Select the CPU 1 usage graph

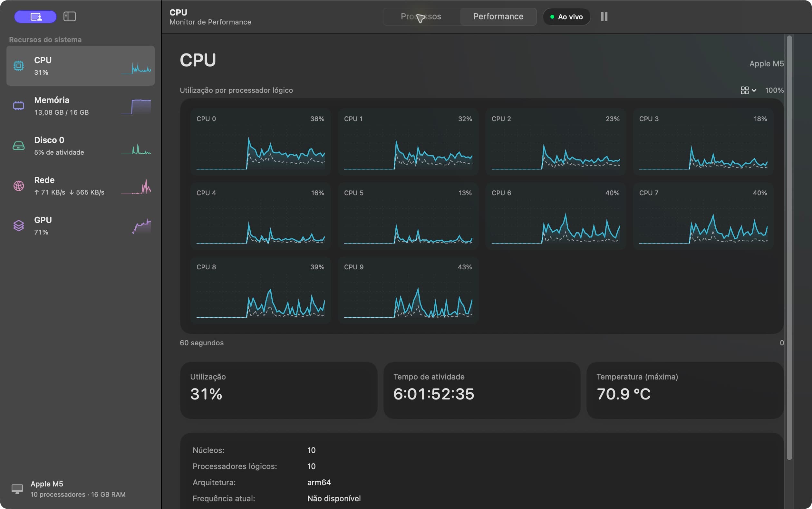(x=408, y=142)
